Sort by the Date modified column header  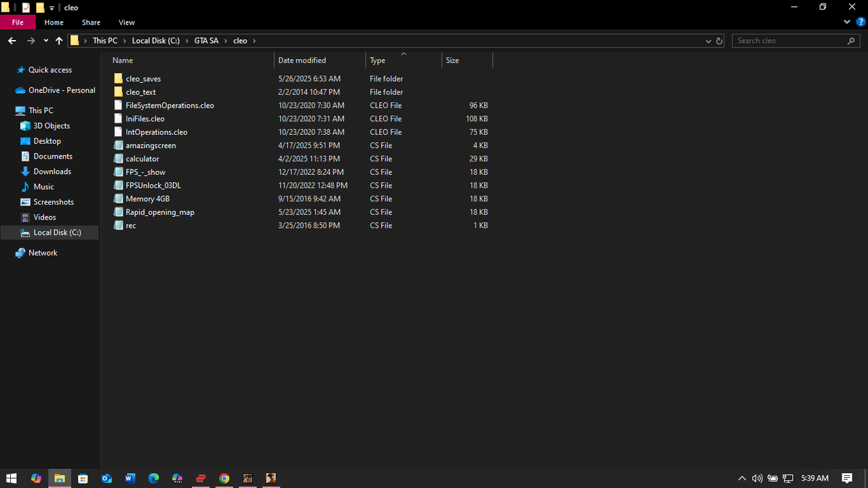(x=320, y=60)
